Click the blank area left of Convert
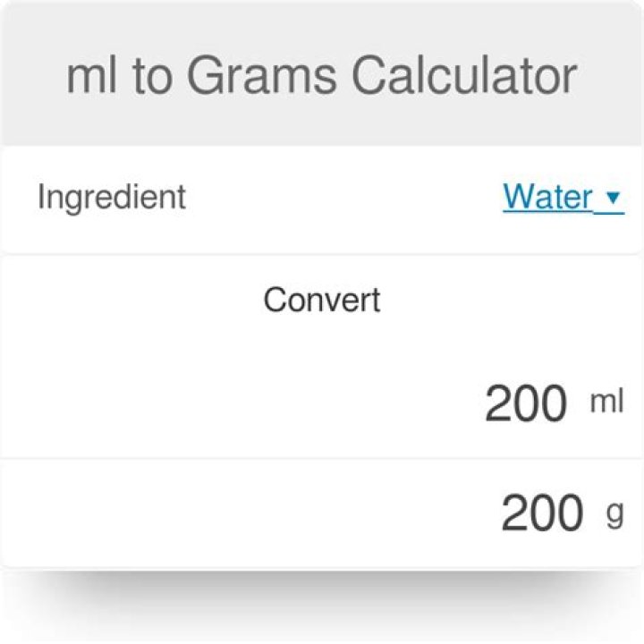The height and width of the screenshot is (644, 644). pyautogui.click(x=134, y=300)
